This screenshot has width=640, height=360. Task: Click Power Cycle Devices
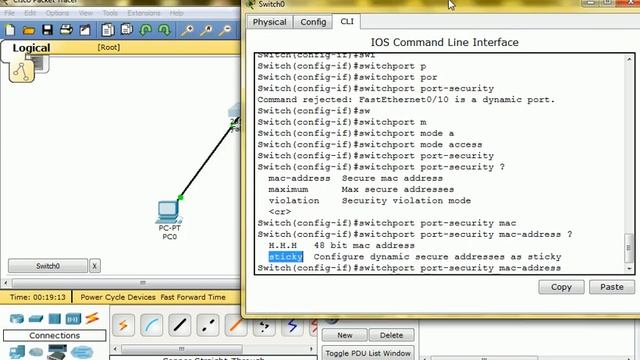point(118,297)
